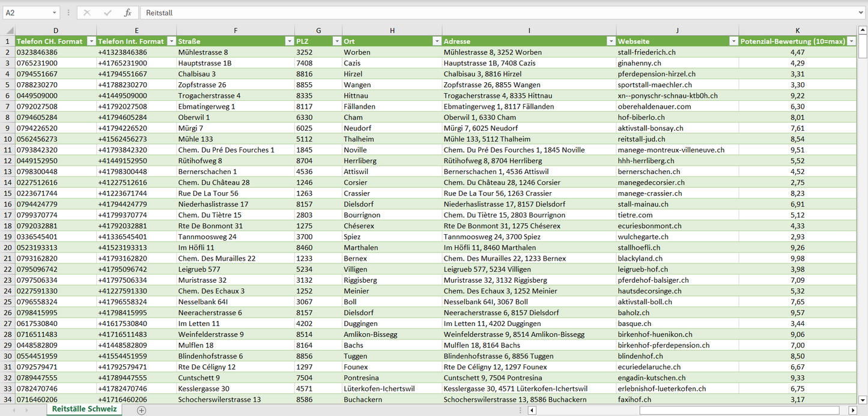Viewport: 868px width, 416px height.
Task: Expand the formula bar with the chevron
Action: coord(861,13)
